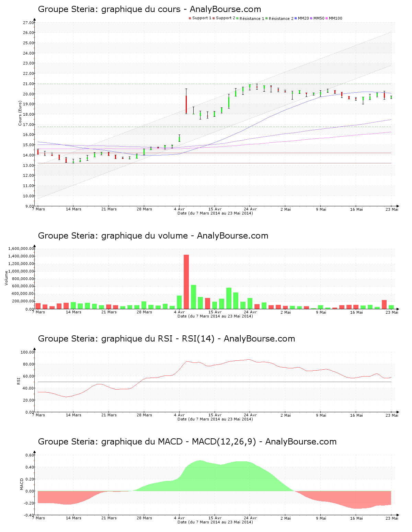Image resolution: width=412 pixels, height=532 pixels.
Task: Click the MM20 blue legend swatch
Action: tap(296, 18)
